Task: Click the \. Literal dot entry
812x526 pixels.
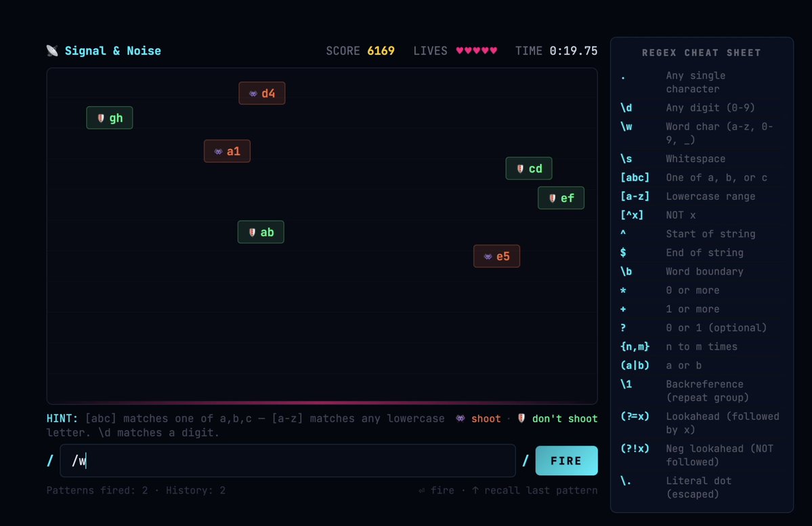Action: (701, 487)
